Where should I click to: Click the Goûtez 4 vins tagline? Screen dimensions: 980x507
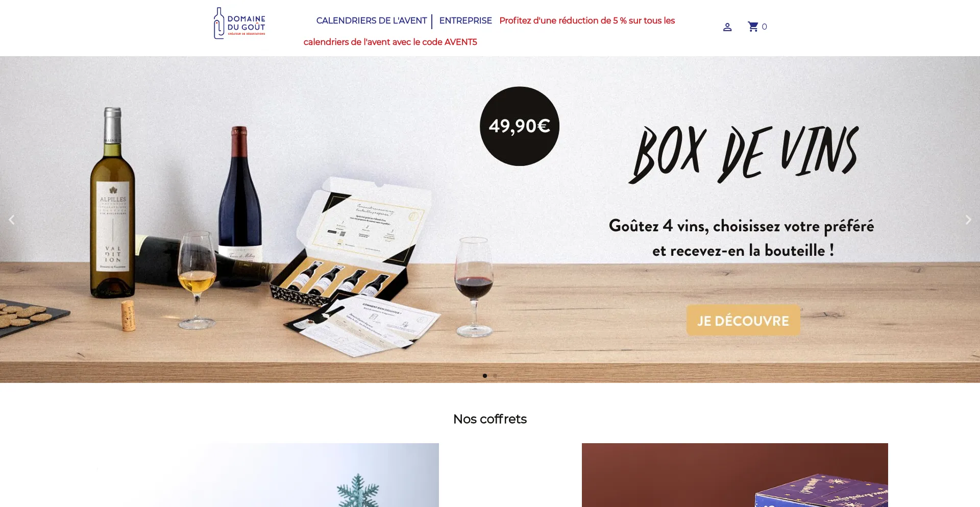point(742,238)
